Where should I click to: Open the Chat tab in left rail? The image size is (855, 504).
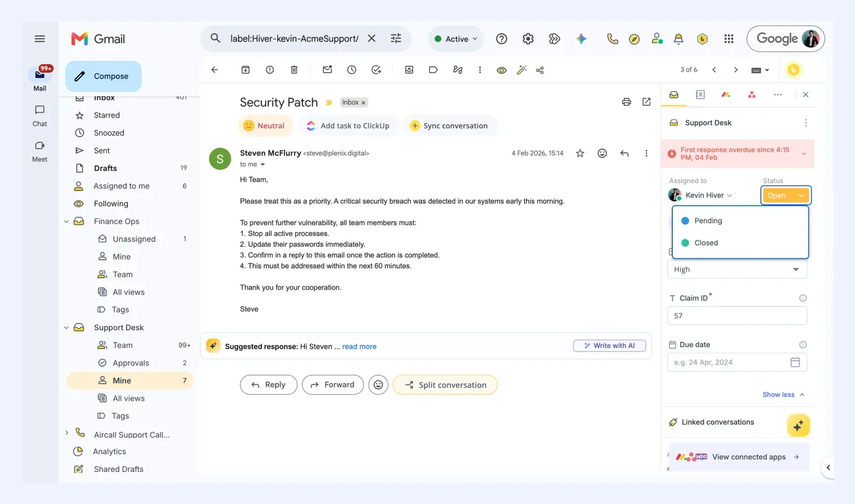pos(40,115)
